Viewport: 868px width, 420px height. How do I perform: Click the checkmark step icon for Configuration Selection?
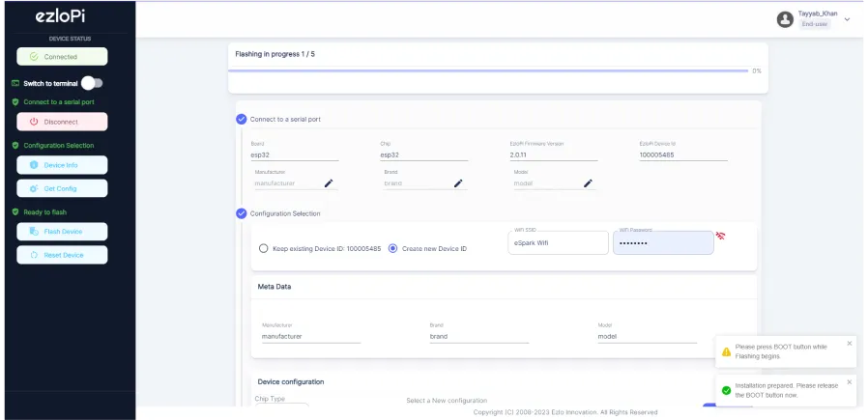(x=242, y=213)
